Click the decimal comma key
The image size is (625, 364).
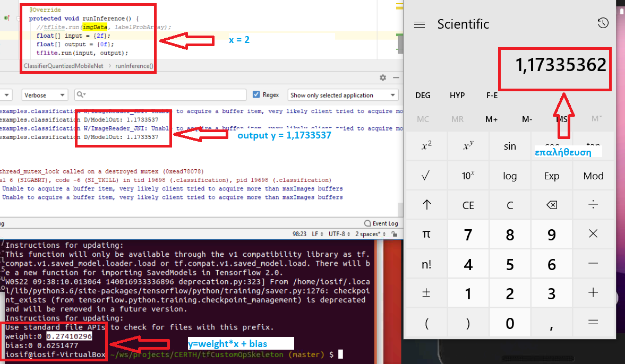tap(552, 323)
